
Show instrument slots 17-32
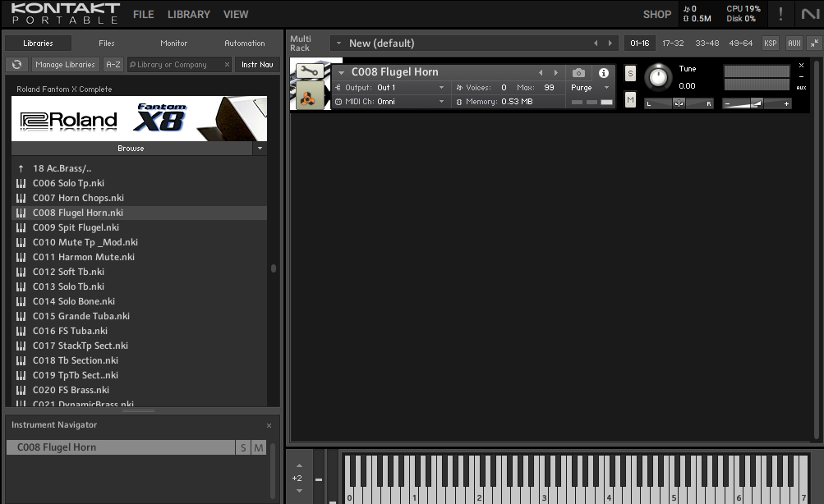[x=673, y=43]
